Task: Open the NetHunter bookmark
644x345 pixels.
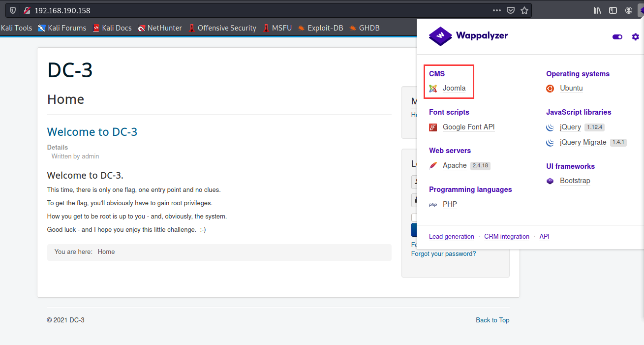Action: point(160,28)
